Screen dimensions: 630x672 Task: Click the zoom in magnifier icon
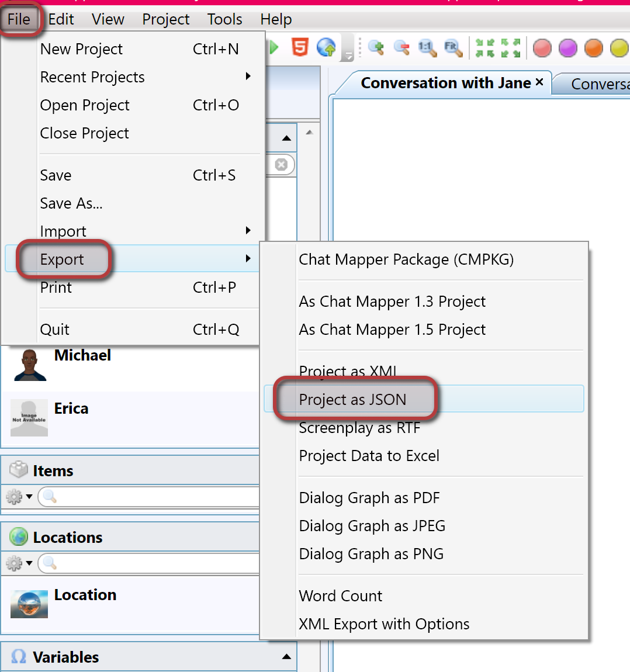tap(376, 47)
